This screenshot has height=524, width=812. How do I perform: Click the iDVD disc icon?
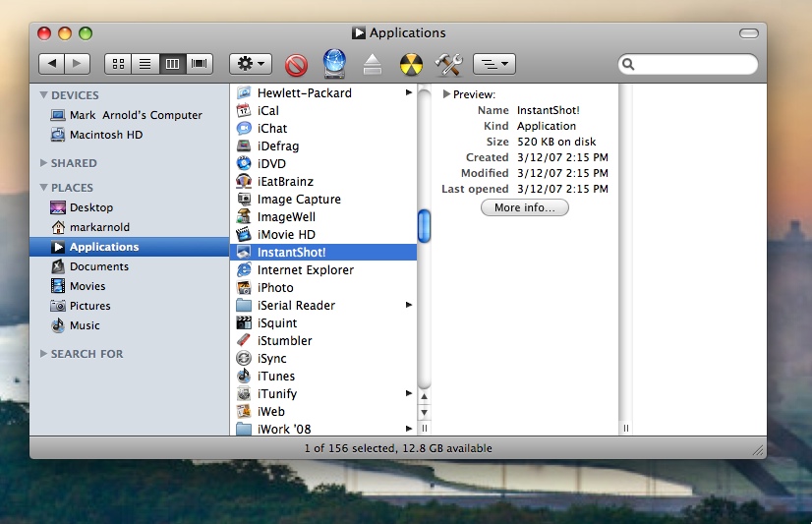[244, 163]
